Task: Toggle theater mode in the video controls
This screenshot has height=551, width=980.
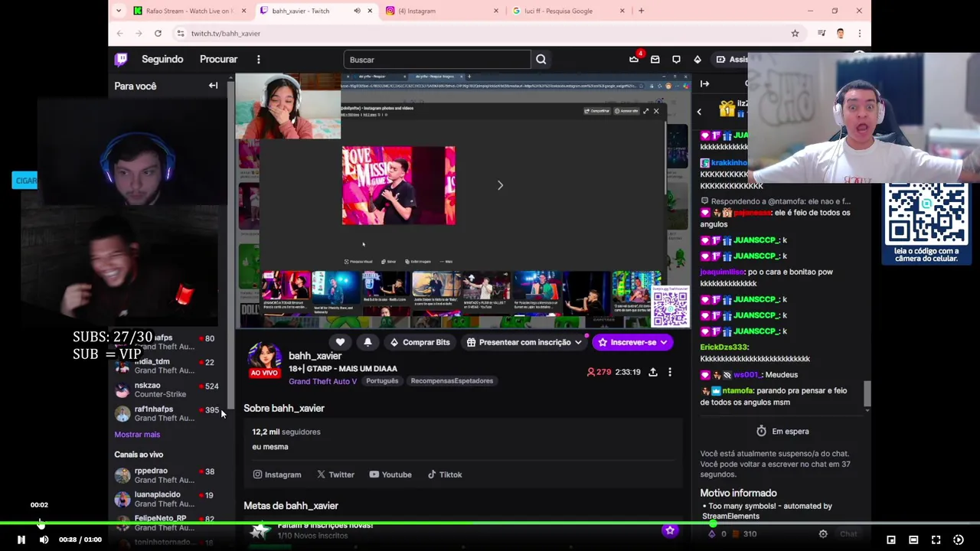Action: [913, 540]
